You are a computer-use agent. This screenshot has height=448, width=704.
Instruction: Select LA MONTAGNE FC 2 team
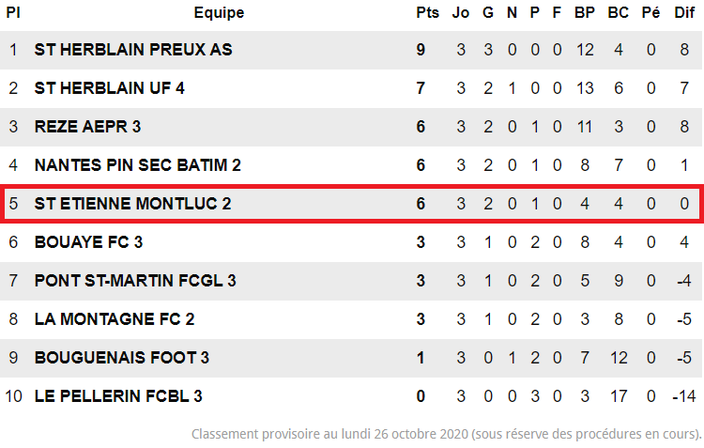tap(114, 319)
